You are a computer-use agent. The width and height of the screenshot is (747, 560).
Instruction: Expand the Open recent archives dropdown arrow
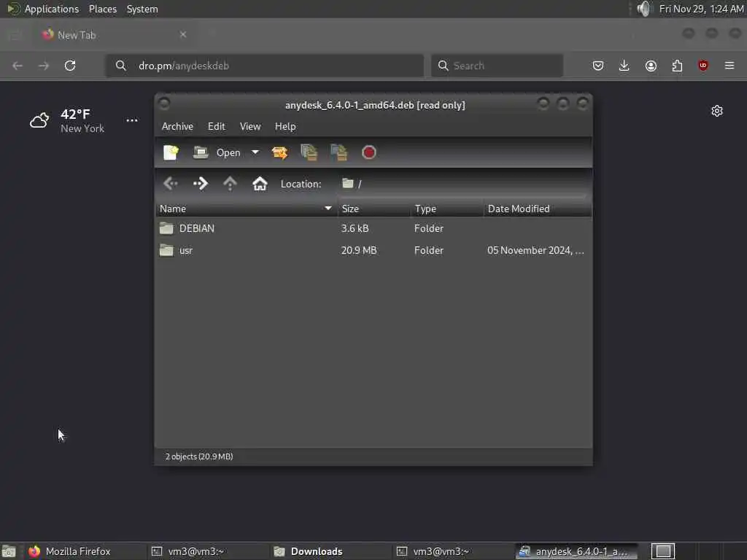(x=255, y=152)
